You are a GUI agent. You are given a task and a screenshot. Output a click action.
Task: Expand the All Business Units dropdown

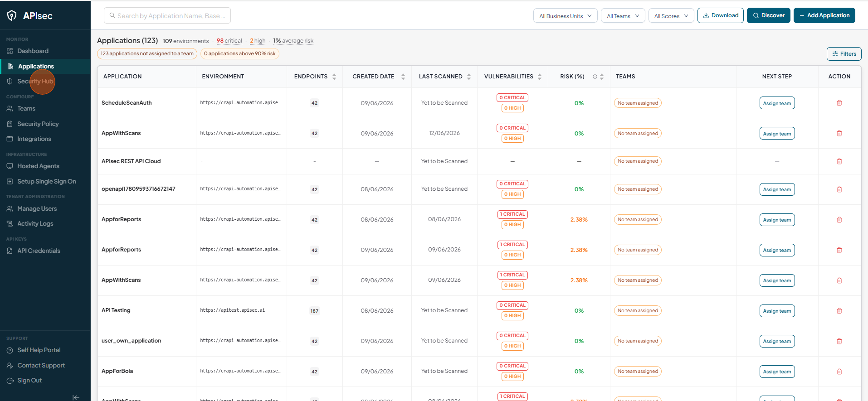pyautogui.click(x=565, y=16)
